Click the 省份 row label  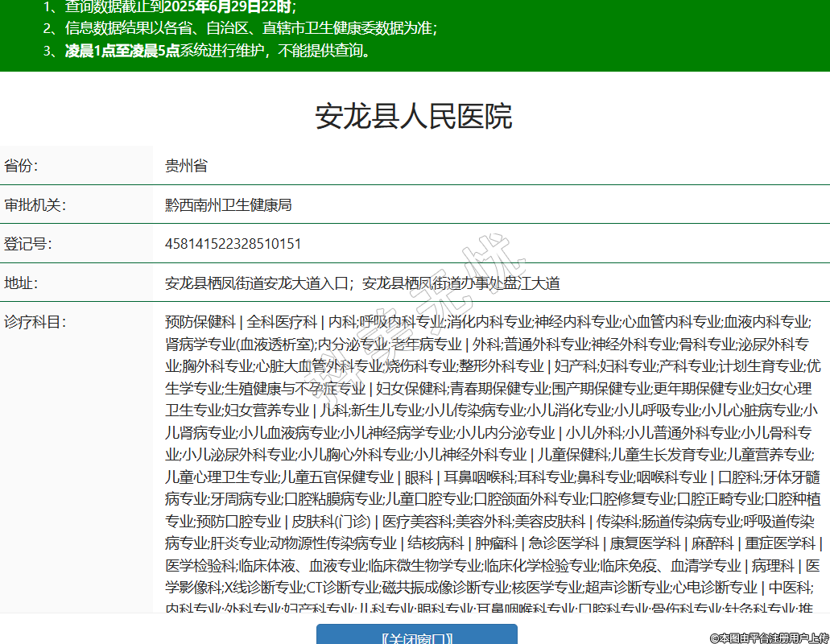[x=22, y=166]
